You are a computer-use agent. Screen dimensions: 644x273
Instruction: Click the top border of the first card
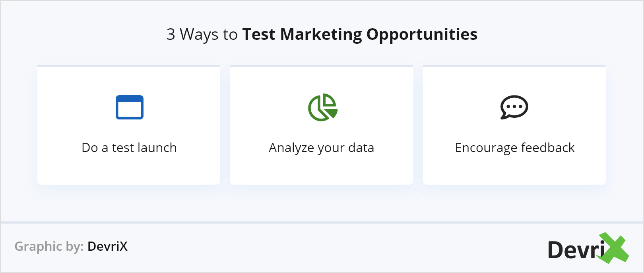(x=129, y=66)
